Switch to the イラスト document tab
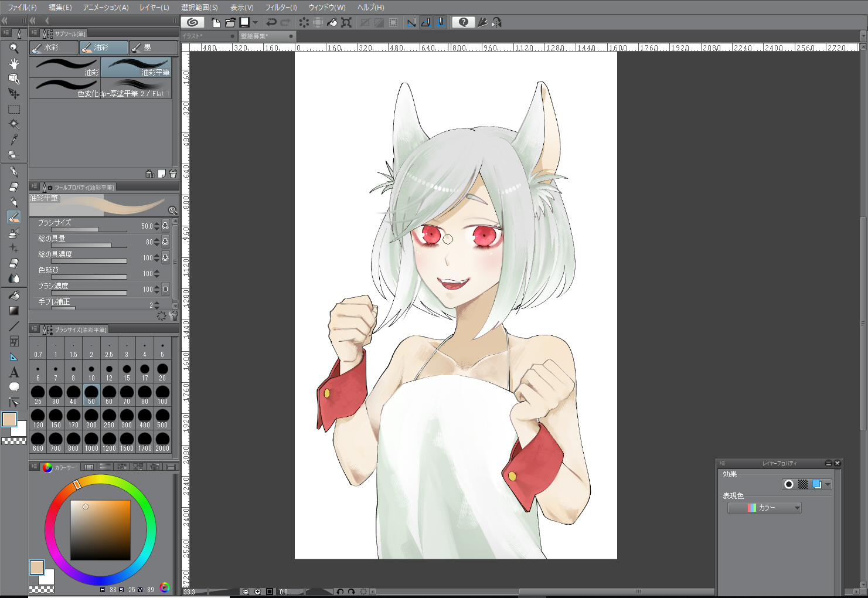 click(x=208, y=36)
